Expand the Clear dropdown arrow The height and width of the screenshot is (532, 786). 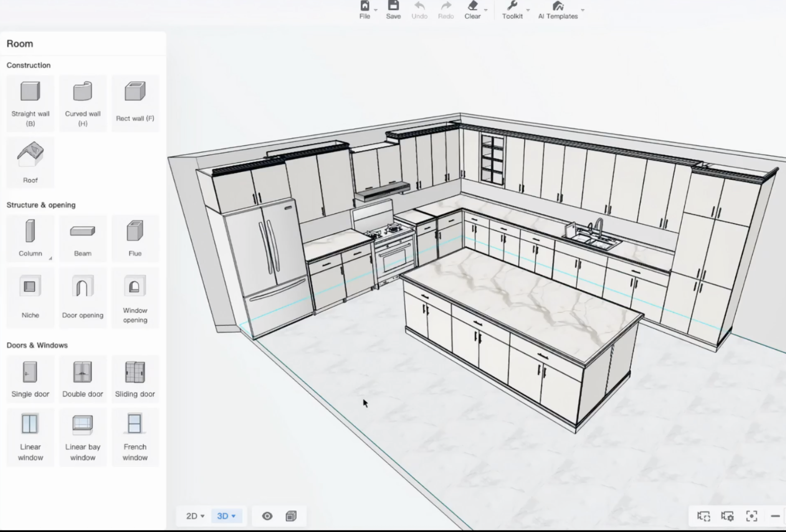[x=486, y=10]
